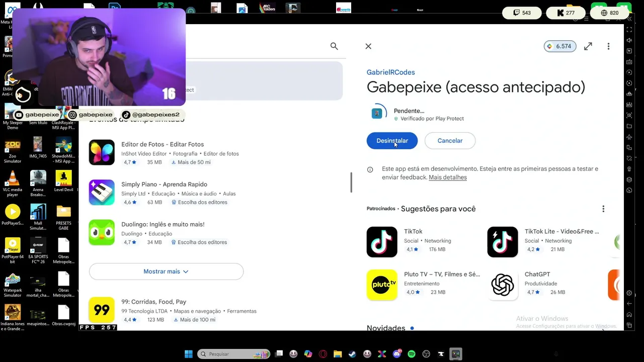Click the emulator screenshot camera icon
The height and width of the screenshot is (362, 644).
pos(629,115)
